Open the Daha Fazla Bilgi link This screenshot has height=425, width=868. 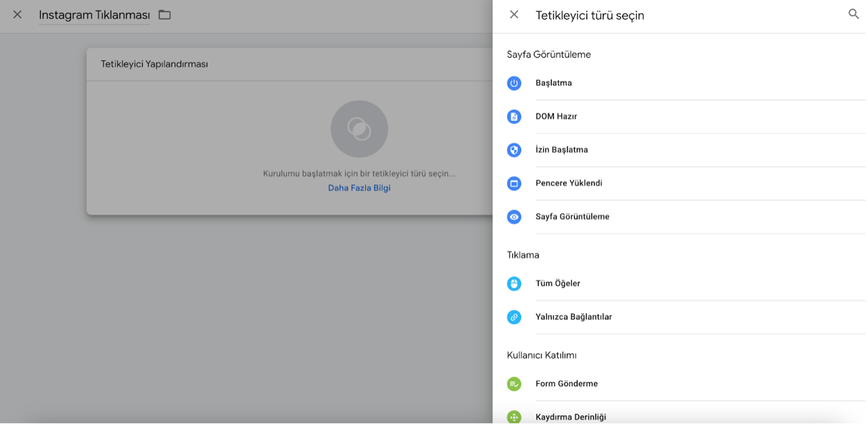click(x=359, y=188)
